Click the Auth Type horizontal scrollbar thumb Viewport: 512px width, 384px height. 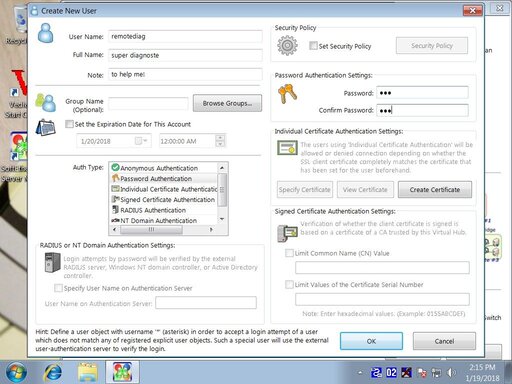click(151, 229)
